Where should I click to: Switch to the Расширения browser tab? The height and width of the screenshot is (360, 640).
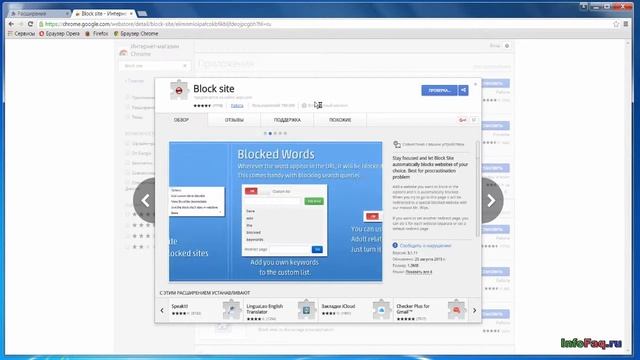pos(39,13)
